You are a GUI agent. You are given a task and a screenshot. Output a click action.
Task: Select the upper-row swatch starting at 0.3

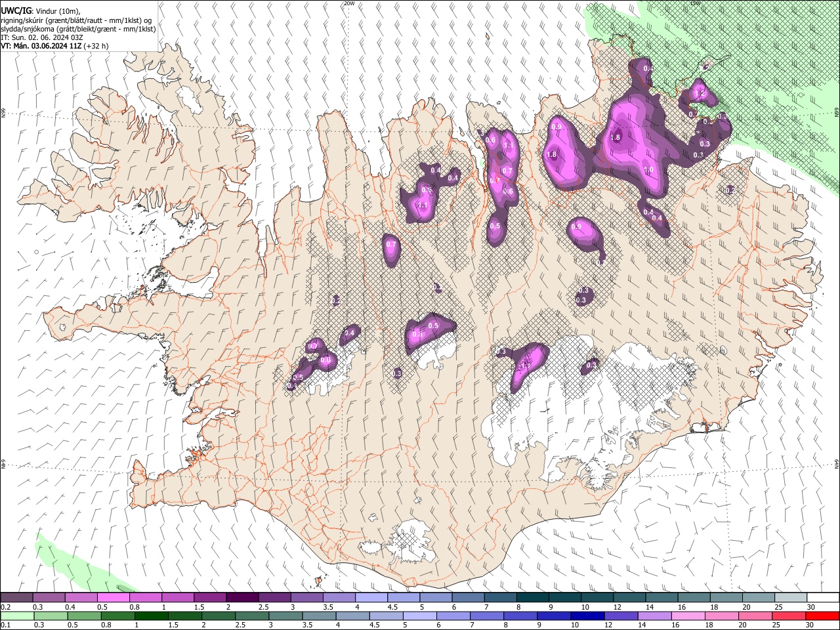click(x=49, y=598)
